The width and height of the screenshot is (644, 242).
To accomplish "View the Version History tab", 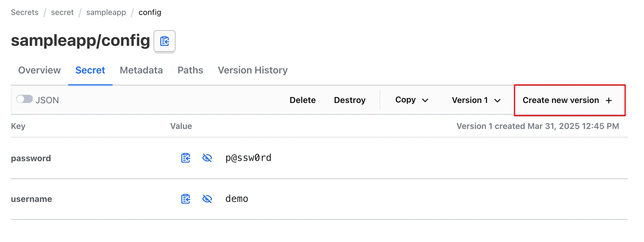I will (253, 70).
